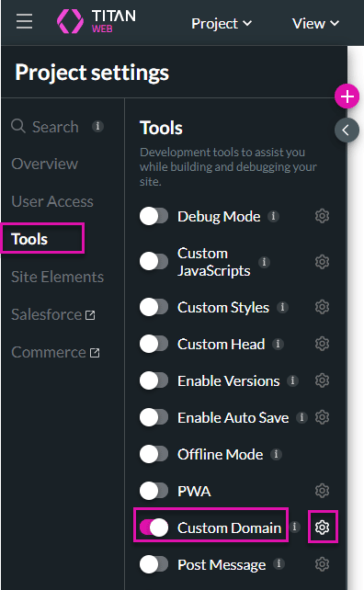Show Custom Domain info icon
The image size is (364, 590).
click(295, 527)
